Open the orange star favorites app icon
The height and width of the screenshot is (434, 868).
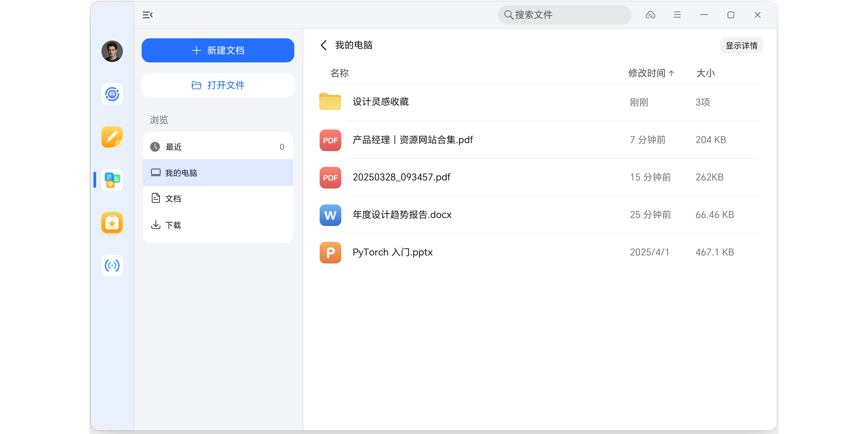[x=112, y=223]
